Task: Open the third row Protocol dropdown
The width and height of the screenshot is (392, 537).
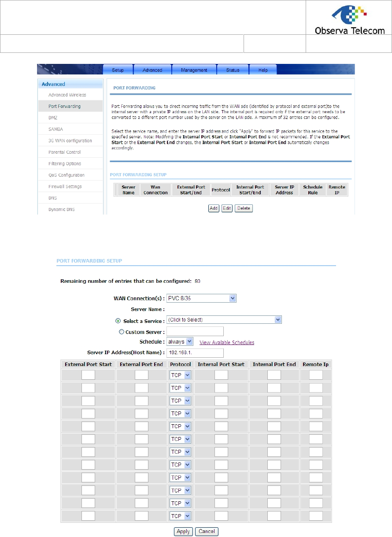Action: pos(180,401)
